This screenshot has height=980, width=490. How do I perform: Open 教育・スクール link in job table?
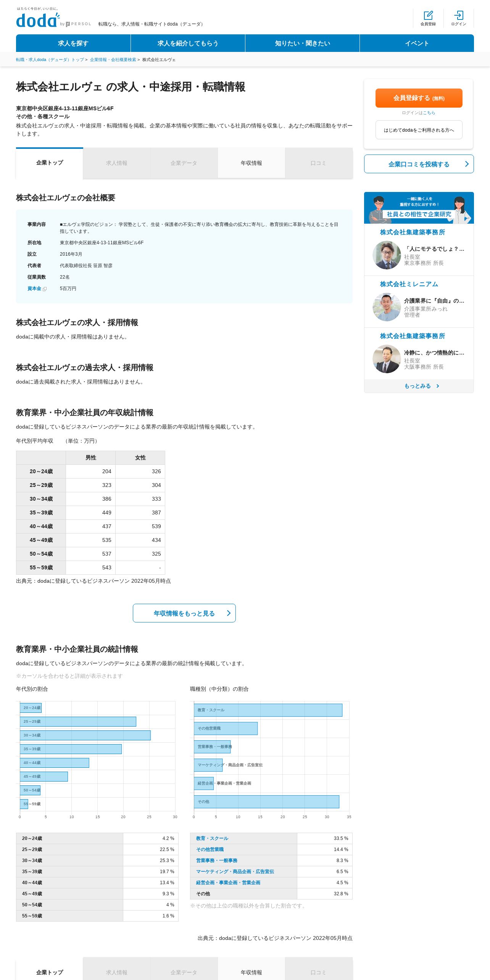212,838
